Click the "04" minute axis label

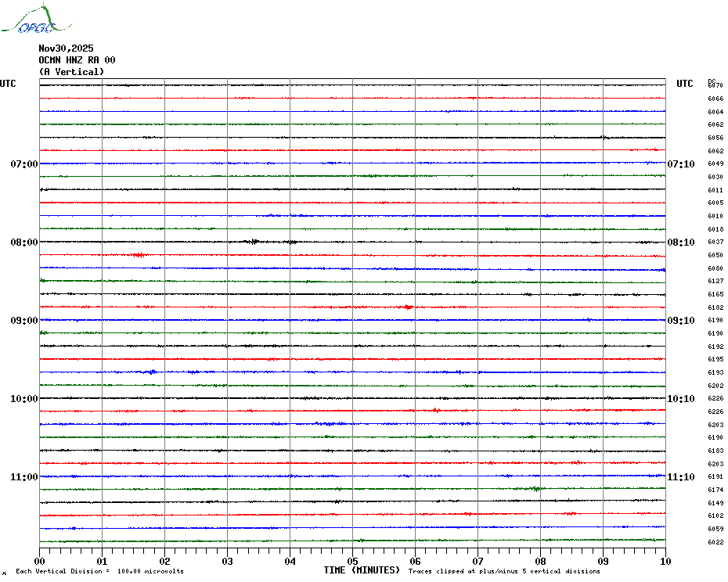290,562
